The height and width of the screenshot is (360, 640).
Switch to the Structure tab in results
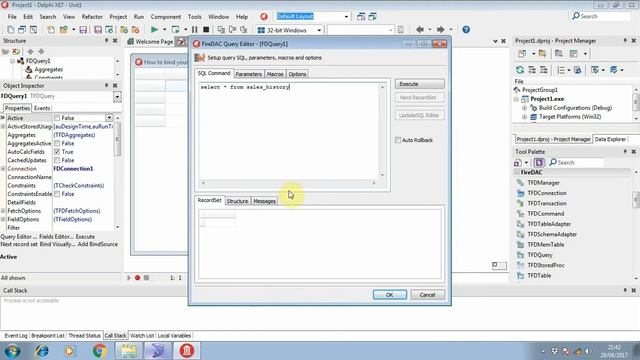(237, 201)
